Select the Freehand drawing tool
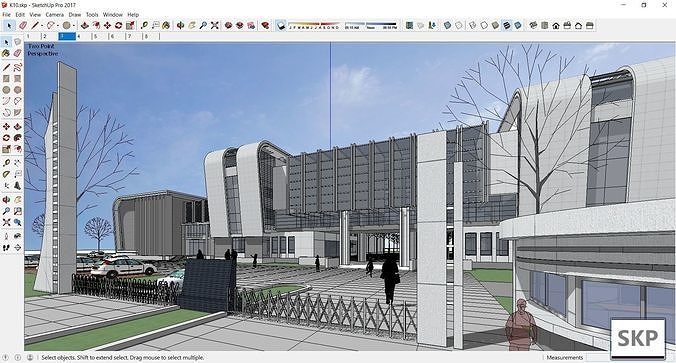The width and height of the screenshot is (676, 363). [17, 67]
